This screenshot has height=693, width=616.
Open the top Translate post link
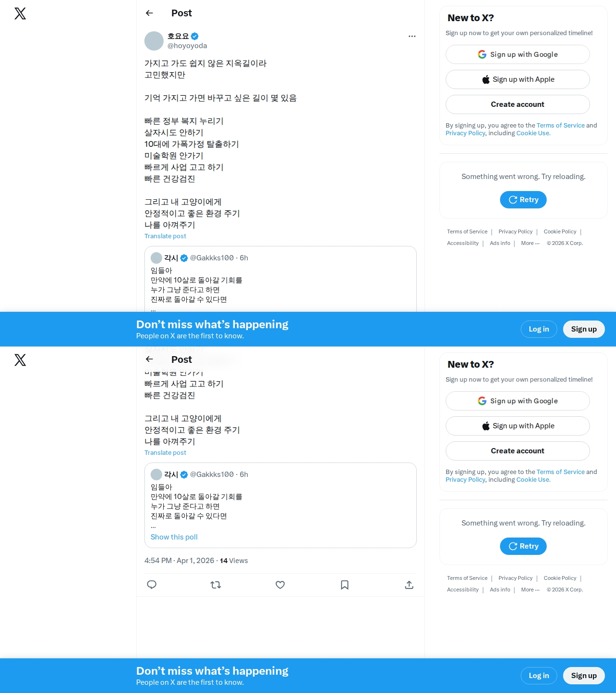pyautogui.click(x=165, y=236)
